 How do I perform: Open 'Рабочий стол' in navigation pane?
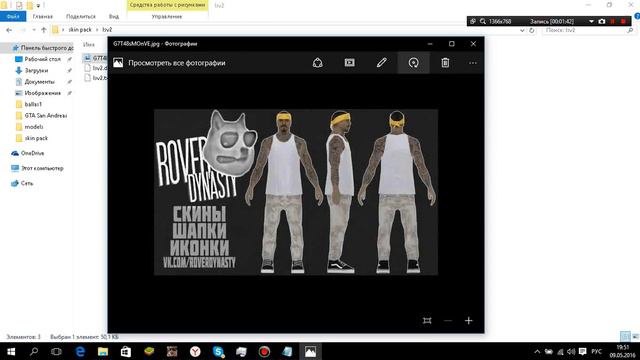[x=42, y=59]
